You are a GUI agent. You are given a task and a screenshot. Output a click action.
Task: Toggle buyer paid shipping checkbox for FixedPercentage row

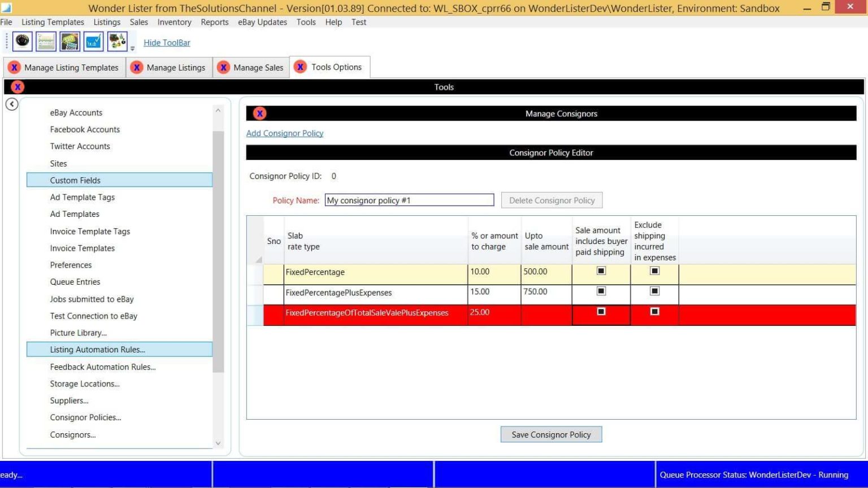pos(601,271)
